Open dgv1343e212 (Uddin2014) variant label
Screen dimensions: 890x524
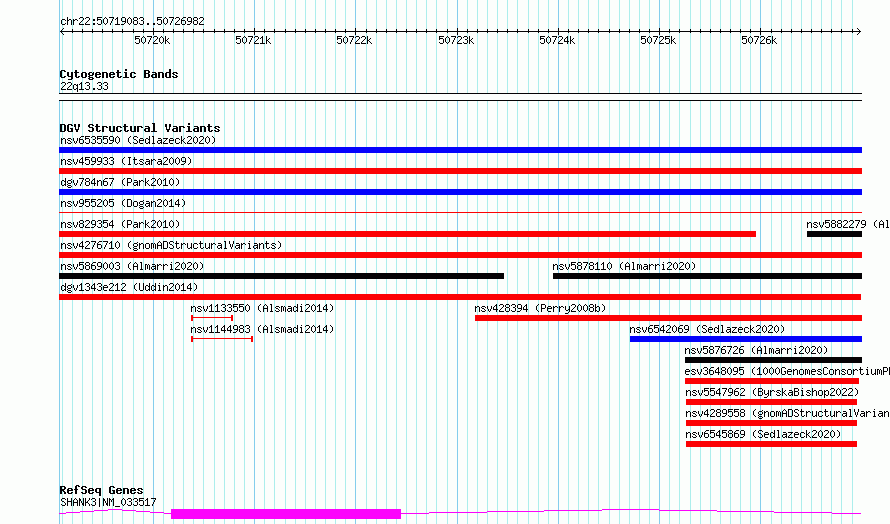[x=129, y=287]
